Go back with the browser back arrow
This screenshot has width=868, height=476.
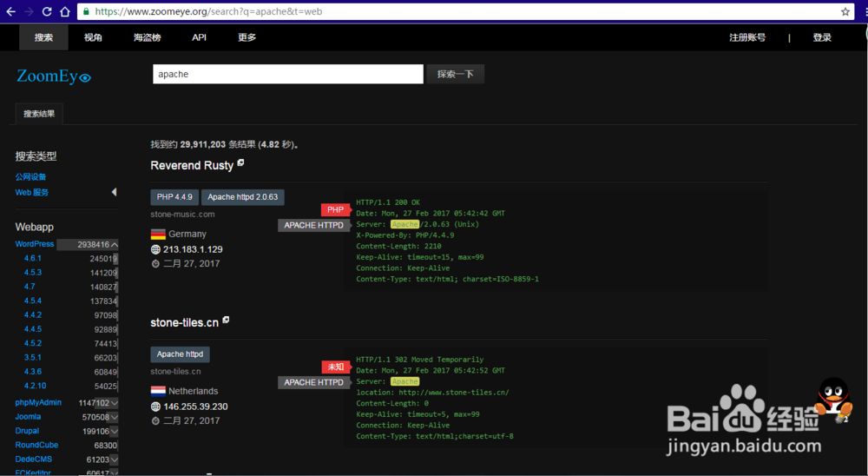pyautogui.click(x=10, y=11)
